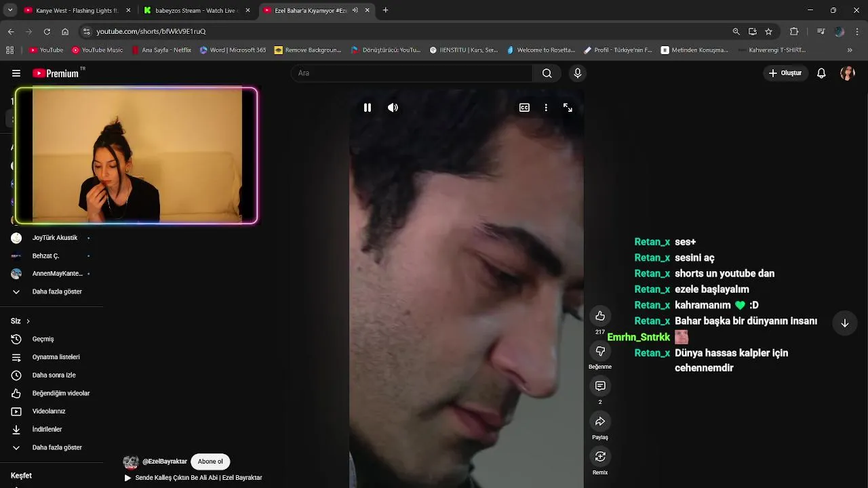Click the Ara search field
Image resolution: width=868 pixels, height=488 pixels.
coord(412,73)
